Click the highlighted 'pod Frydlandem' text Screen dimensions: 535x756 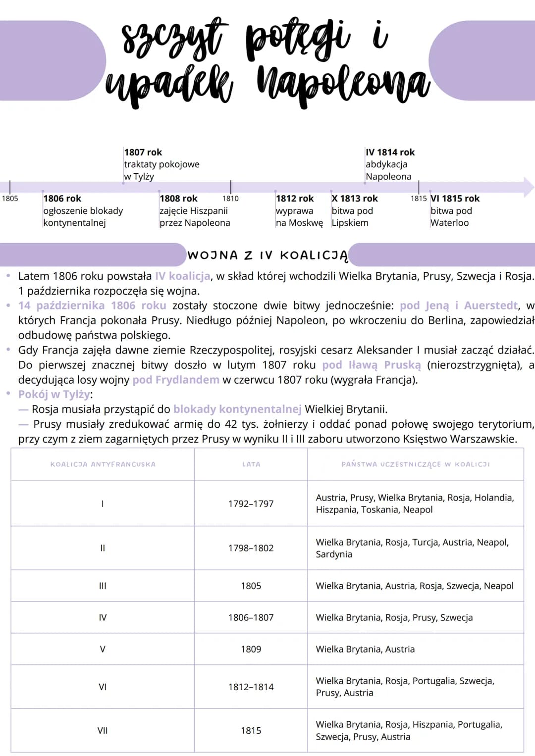176,380
